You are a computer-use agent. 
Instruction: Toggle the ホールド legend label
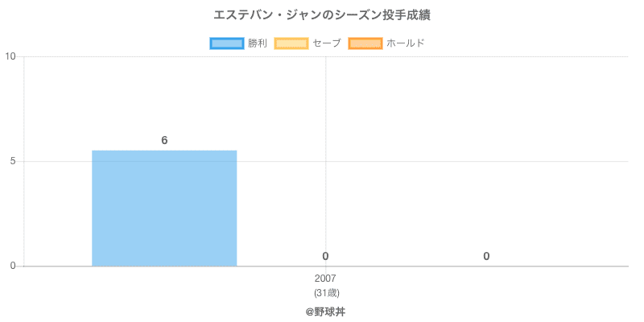[405, 43]
